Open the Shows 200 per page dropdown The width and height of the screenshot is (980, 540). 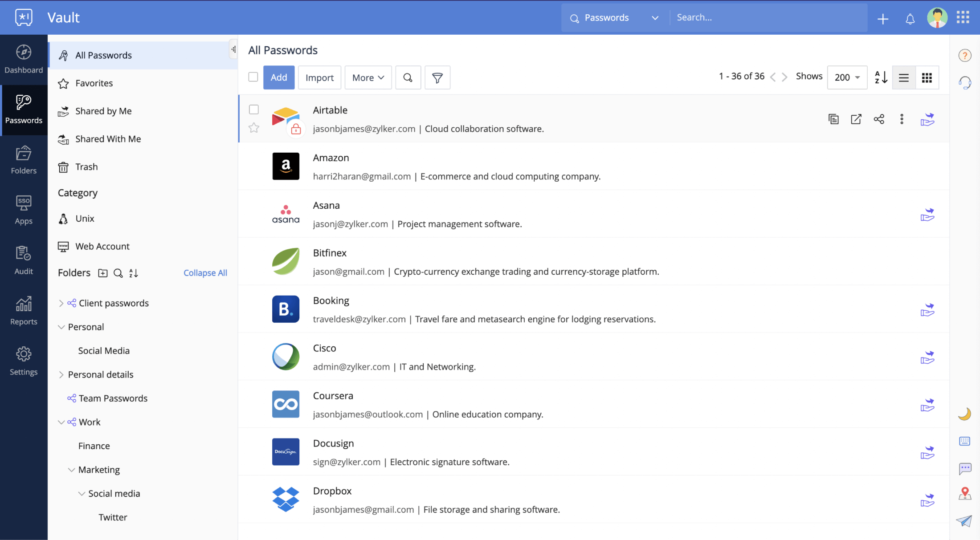pyautogui.click(x=847, y=77)
